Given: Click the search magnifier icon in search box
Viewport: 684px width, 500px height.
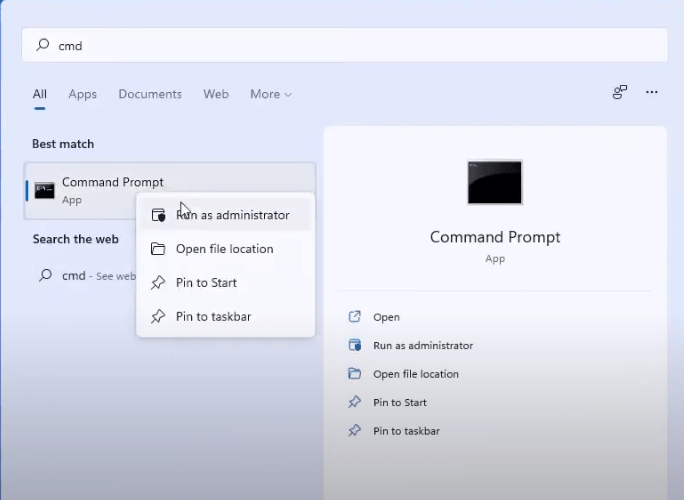Looking at the screenshot, I should click(42, 45).
